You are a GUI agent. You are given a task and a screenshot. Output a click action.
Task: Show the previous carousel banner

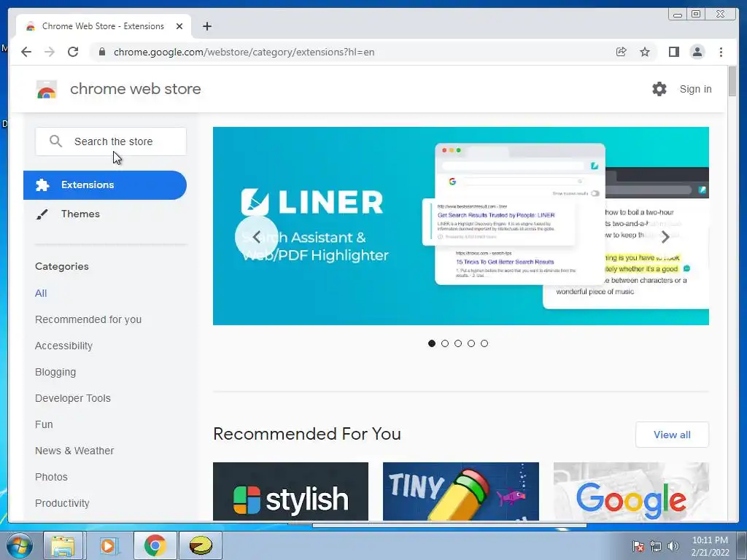256,237
